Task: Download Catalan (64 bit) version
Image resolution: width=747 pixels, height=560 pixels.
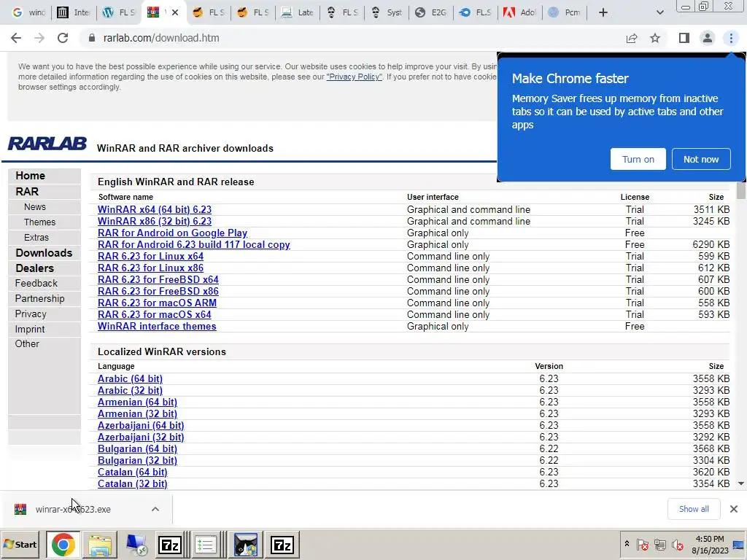Action: (133, 472)
